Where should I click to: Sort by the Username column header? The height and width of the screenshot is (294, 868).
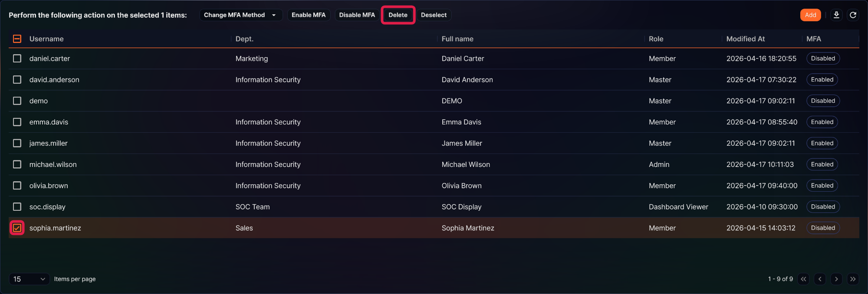pyautogui.click(x=46, y=39)
